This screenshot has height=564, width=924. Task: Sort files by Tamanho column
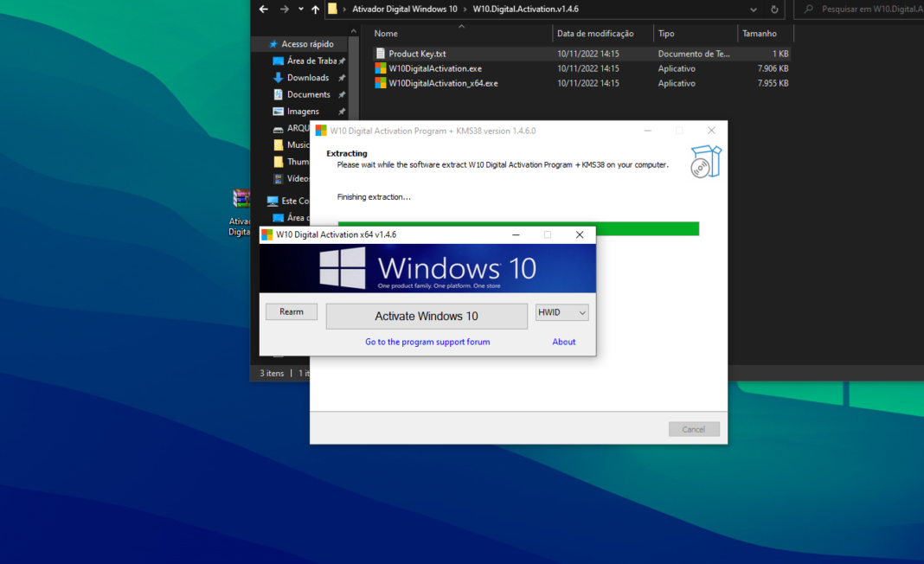click(759, 34)
